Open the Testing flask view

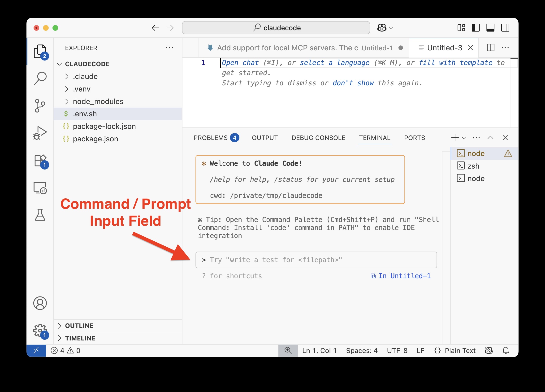click(x=40, y=215)
